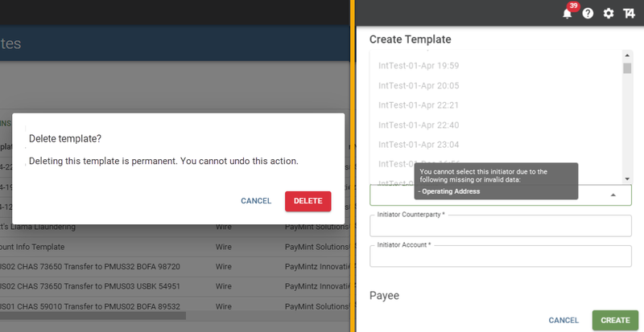Focus the Initiator Account field

(500, 256)
